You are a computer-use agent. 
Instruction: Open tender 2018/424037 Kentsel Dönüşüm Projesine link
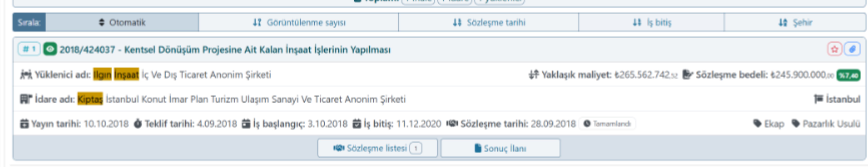coord(225,50)
